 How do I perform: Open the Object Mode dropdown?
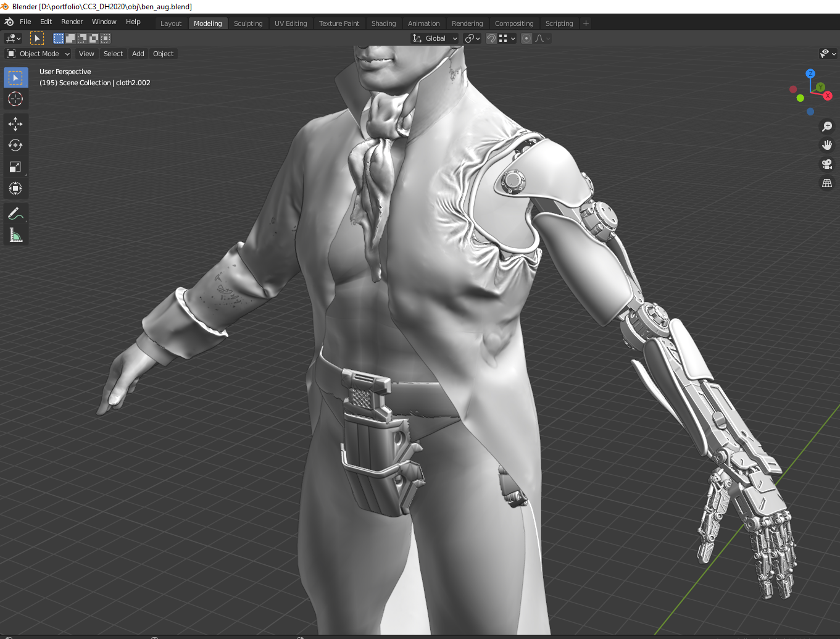point(38,54)
